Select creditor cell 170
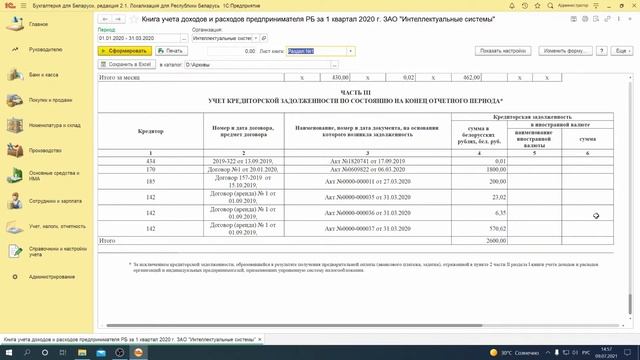Screen dimensions: 640x360 pyautogui.click(x=151, y=169)
